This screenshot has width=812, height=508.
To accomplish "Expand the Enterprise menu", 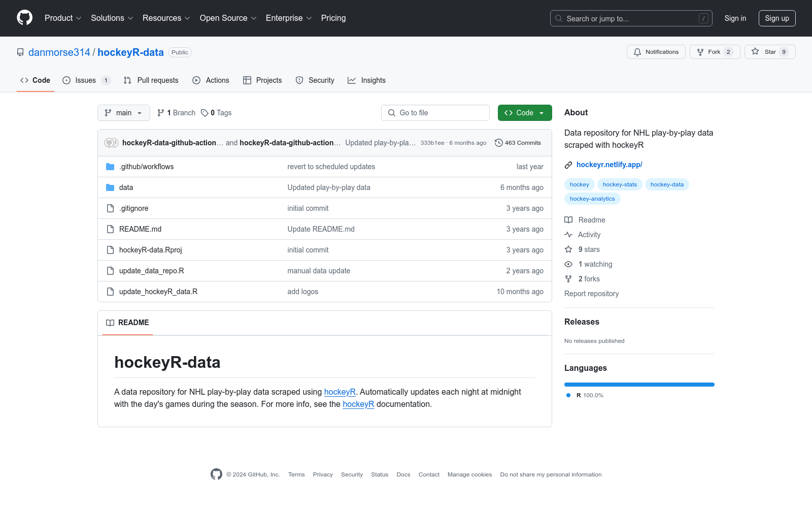I will (289, 18).
